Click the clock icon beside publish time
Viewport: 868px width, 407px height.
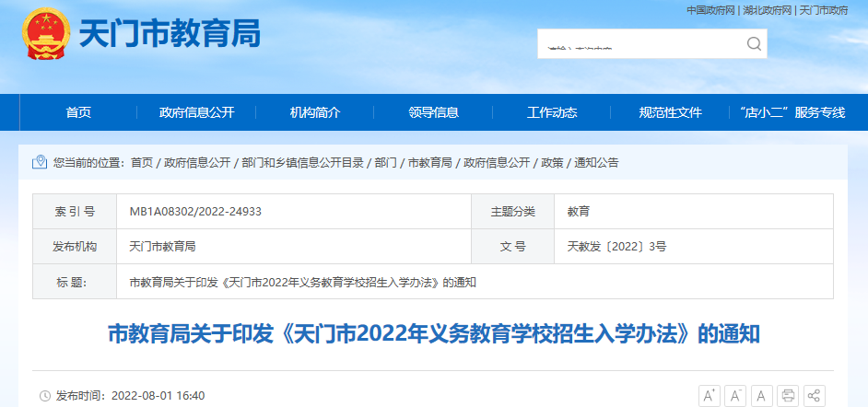point(45,396)
